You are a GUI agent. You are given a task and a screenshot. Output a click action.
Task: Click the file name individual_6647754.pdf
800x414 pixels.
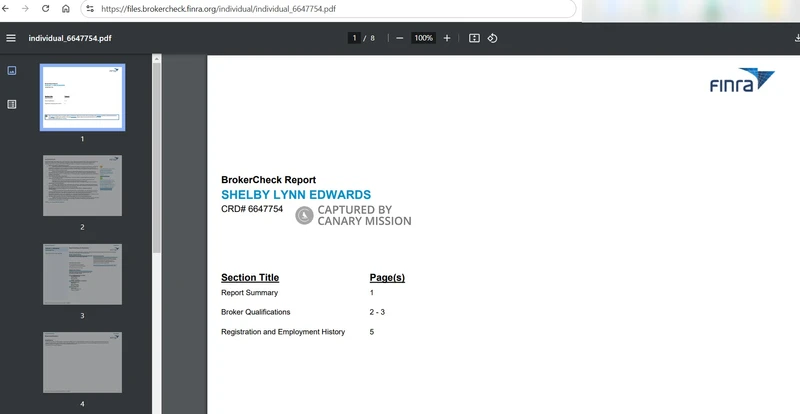70,38
